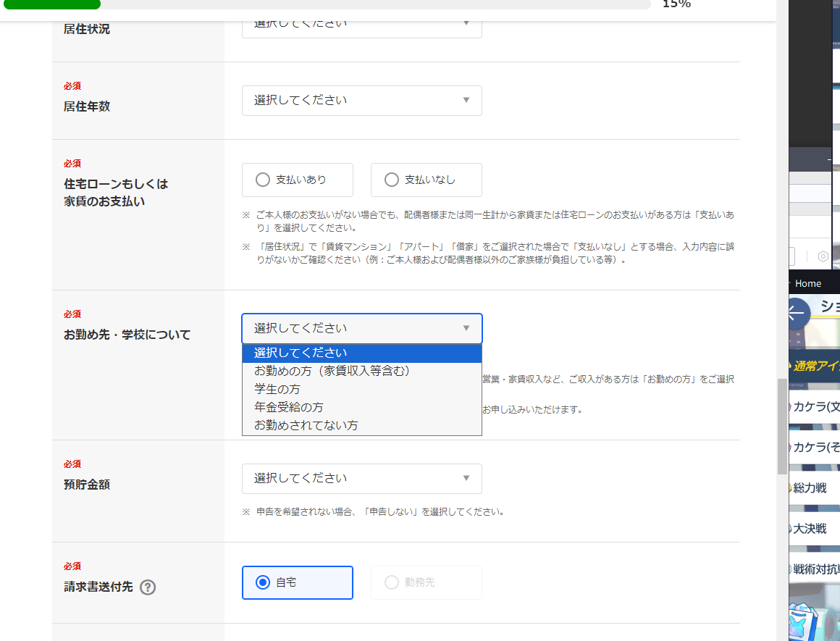Select 勤務先 as billing address
Viewport: 840px width, 641px height.
(426, 582)
